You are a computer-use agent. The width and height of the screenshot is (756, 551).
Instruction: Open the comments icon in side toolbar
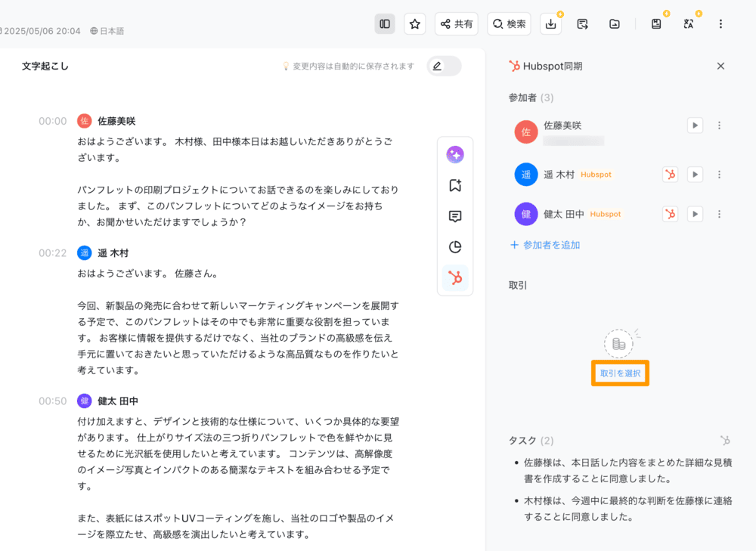tap(455, 216)
